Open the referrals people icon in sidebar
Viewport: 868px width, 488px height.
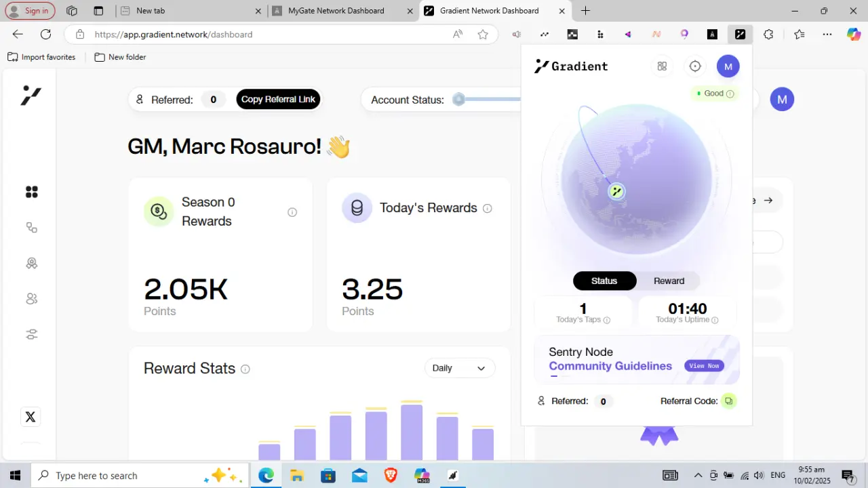point(31,299)
